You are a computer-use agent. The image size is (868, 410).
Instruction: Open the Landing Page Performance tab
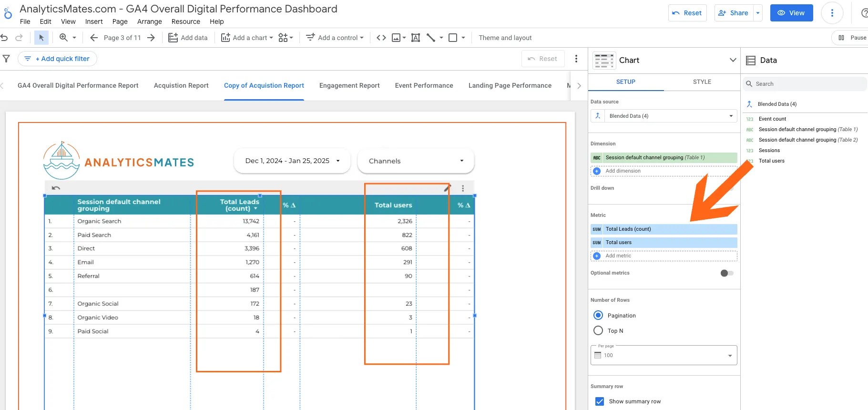pos(510,85)
